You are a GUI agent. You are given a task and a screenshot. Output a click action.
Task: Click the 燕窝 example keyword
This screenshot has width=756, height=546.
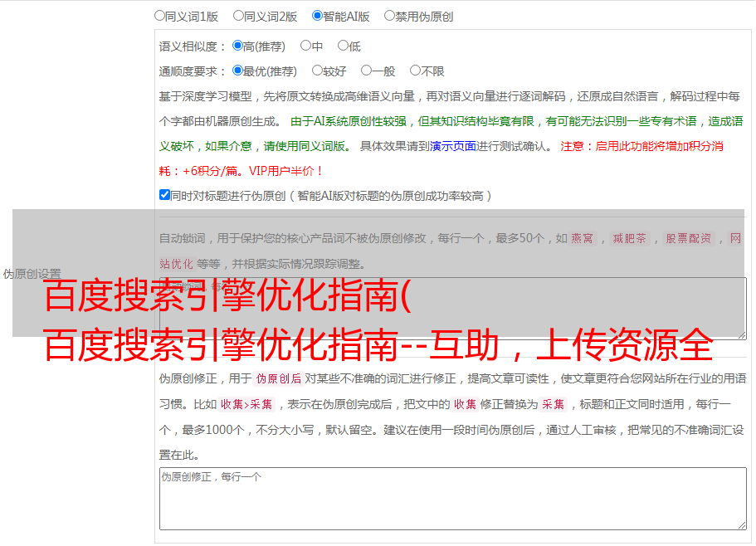point(583,238)
